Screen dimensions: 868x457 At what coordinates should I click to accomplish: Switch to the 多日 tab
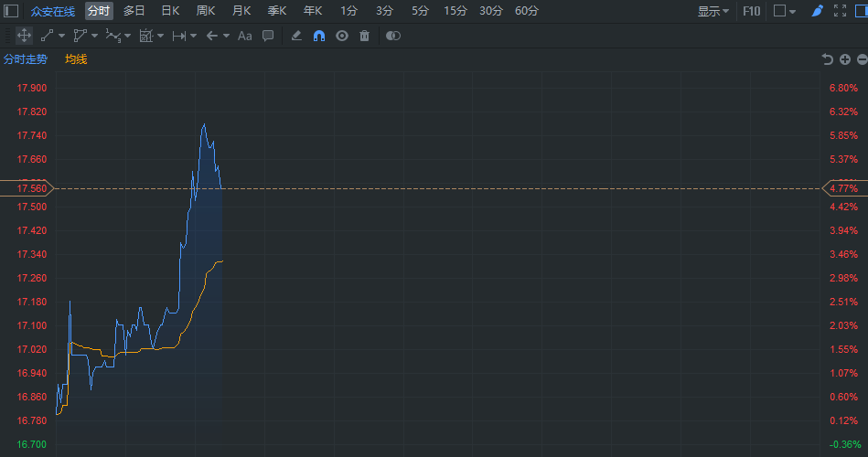[134, 11]
